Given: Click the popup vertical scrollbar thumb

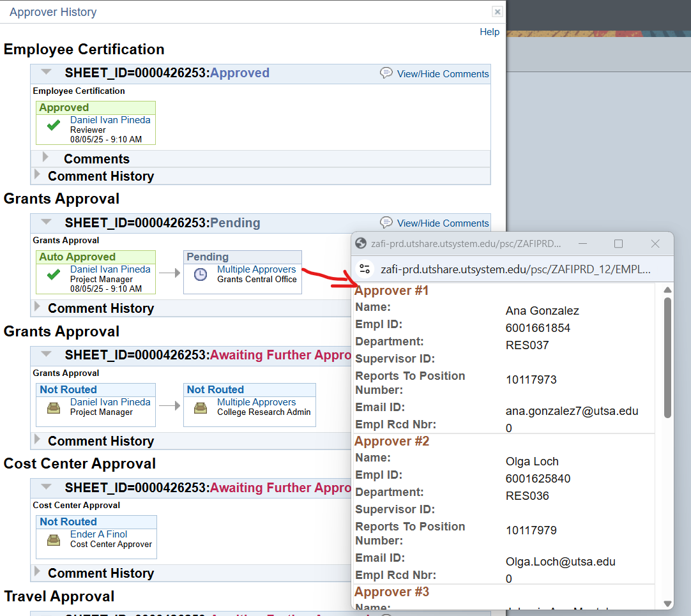Looking at the screenshot, I should pyautogui.click(x=667, y=358).
